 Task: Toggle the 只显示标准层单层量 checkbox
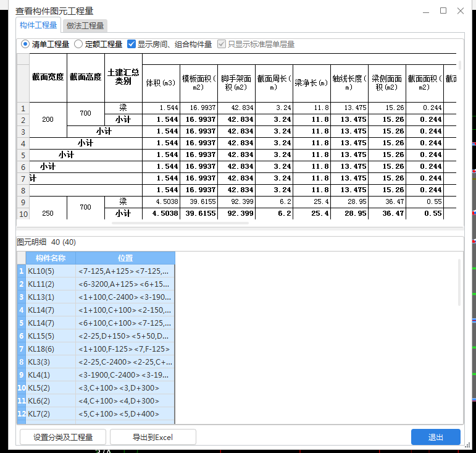(256, 44)
